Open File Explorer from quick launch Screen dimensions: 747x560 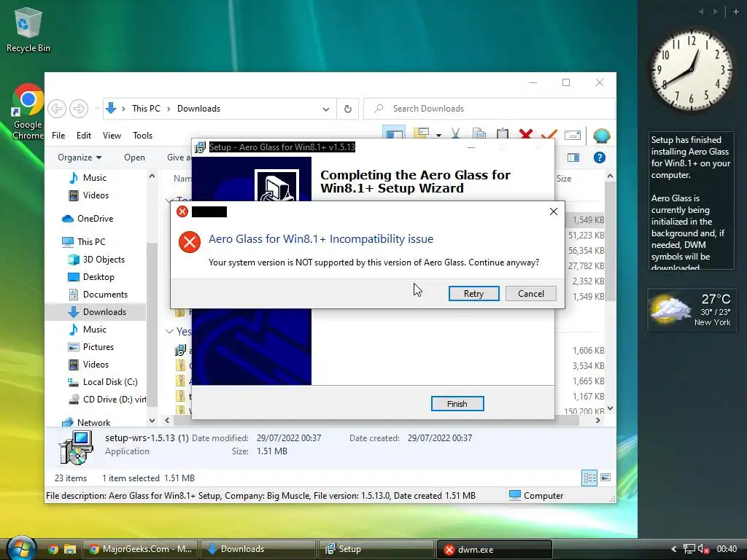tap(70, 550)
